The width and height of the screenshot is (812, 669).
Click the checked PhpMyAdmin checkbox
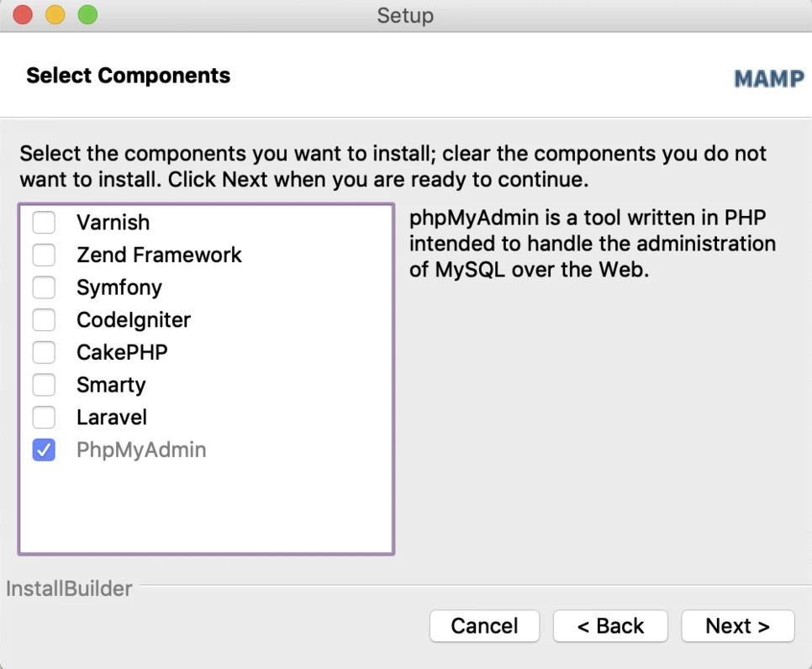click(44, 450)
